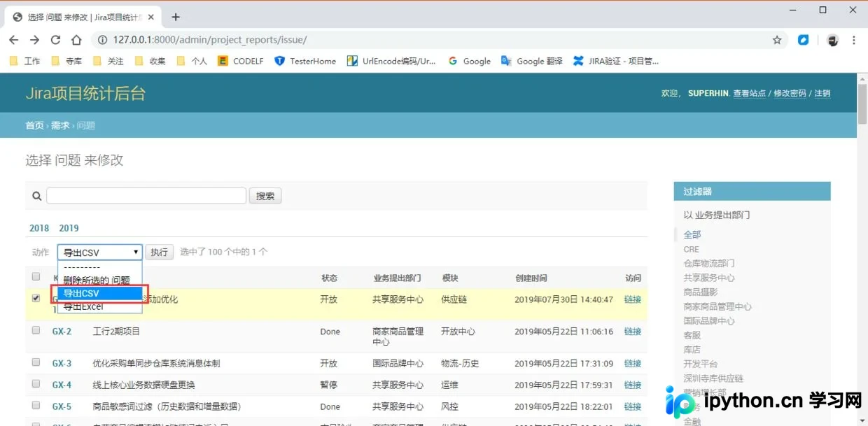Open issue GX-5
Image resolution: width=868 pixels, height=426 pixels.
coord(62,406)
